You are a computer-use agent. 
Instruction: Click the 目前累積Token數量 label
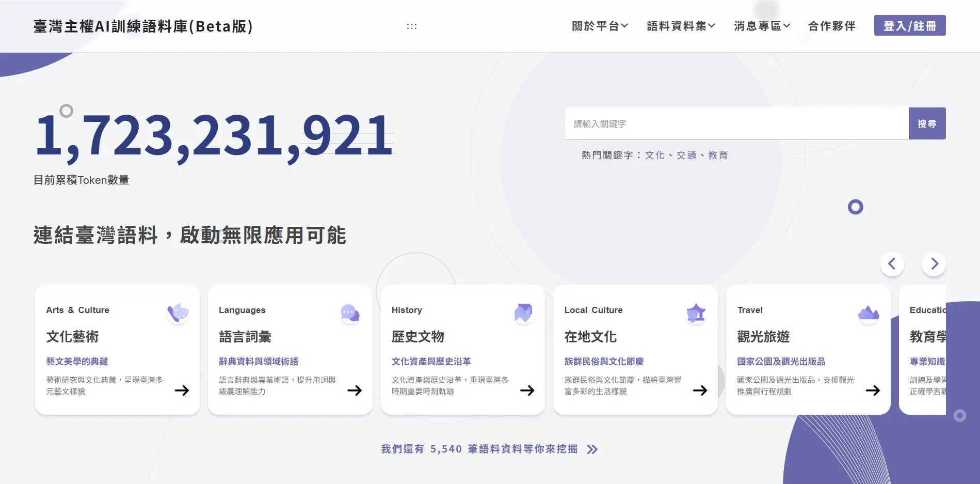82,180
